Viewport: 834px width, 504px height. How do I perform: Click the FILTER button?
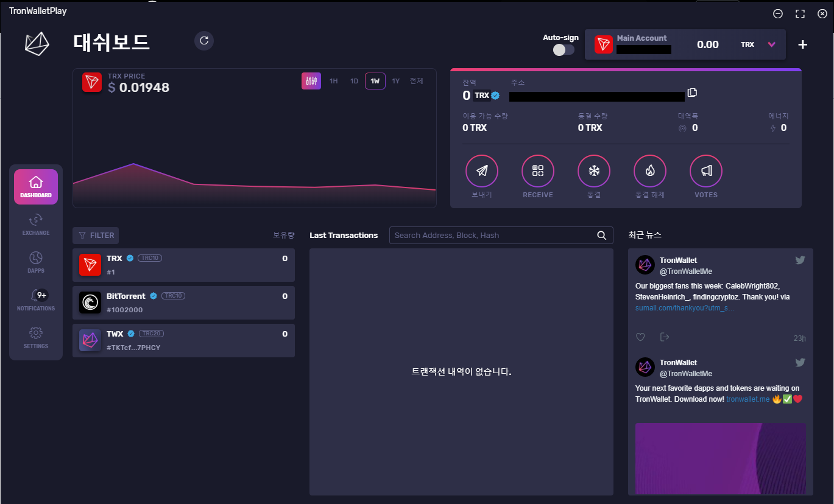click(x=96, y=236)
